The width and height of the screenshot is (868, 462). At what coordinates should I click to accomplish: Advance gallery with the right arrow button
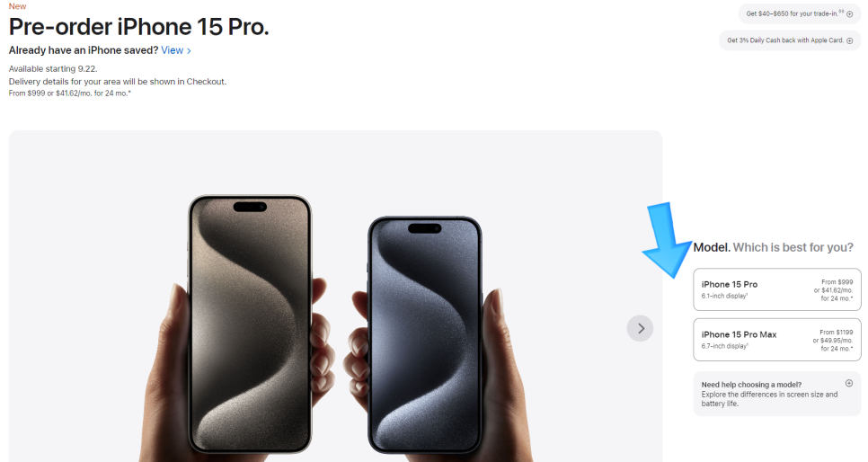point(640,328)
